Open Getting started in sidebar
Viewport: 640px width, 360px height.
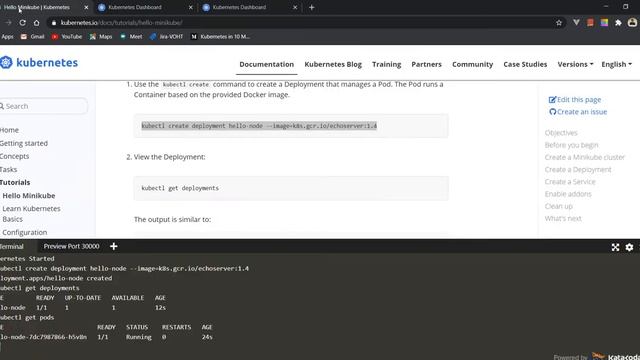point(24,143)
